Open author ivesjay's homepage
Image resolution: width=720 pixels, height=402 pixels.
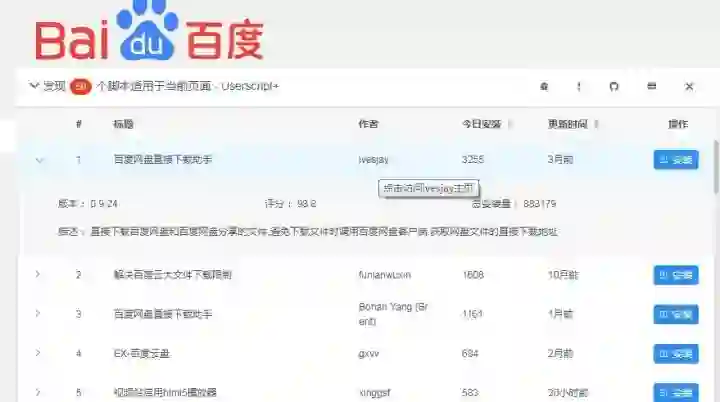tap(373, 159)
